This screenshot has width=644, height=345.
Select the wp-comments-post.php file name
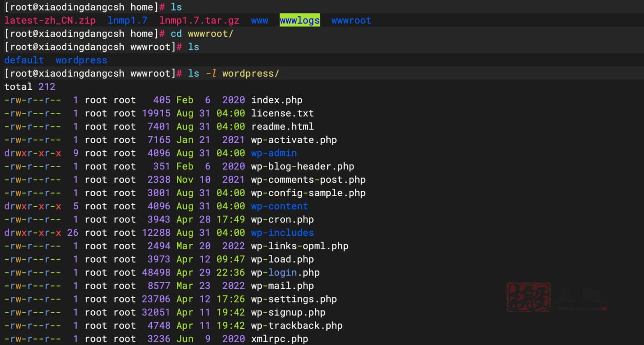tap(308, 180)
